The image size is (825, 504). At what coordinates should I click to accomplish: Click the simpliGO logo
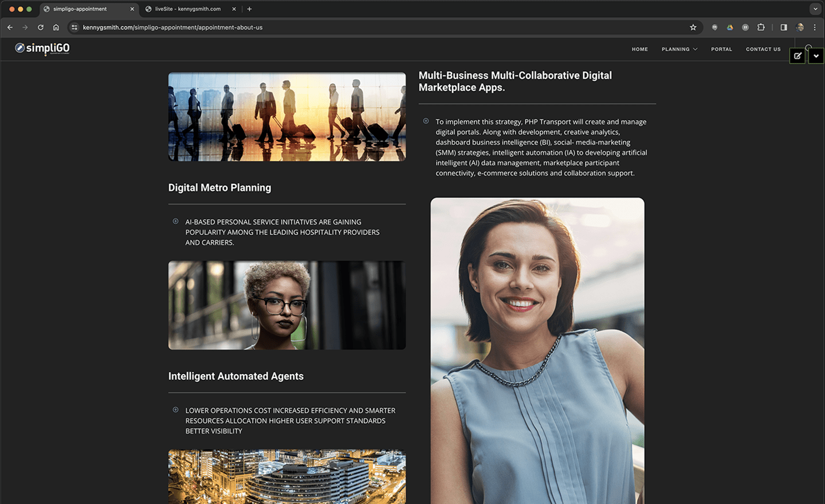(42, 49)
